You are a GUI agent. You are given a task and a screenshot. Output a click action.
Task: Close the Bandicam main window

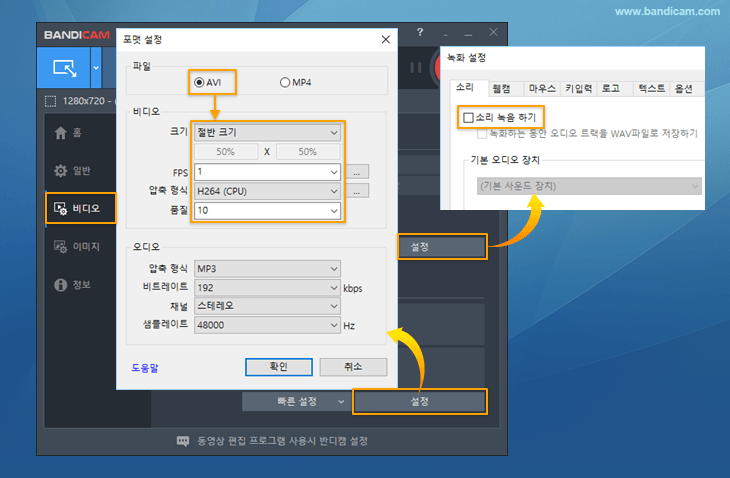[x=493, y=32]
